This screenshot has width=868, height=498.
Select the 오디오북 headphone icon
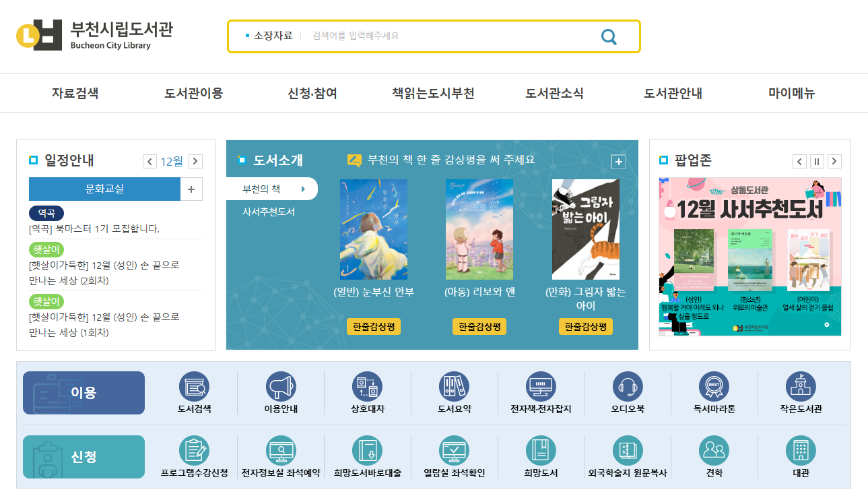[x=628, y=387]
